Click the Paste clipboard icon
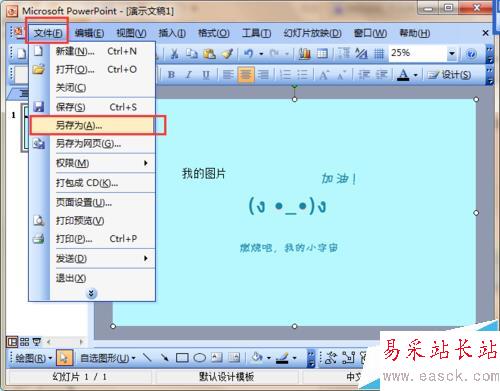Screen dimensions: 500x391 (x=209, y=53)
